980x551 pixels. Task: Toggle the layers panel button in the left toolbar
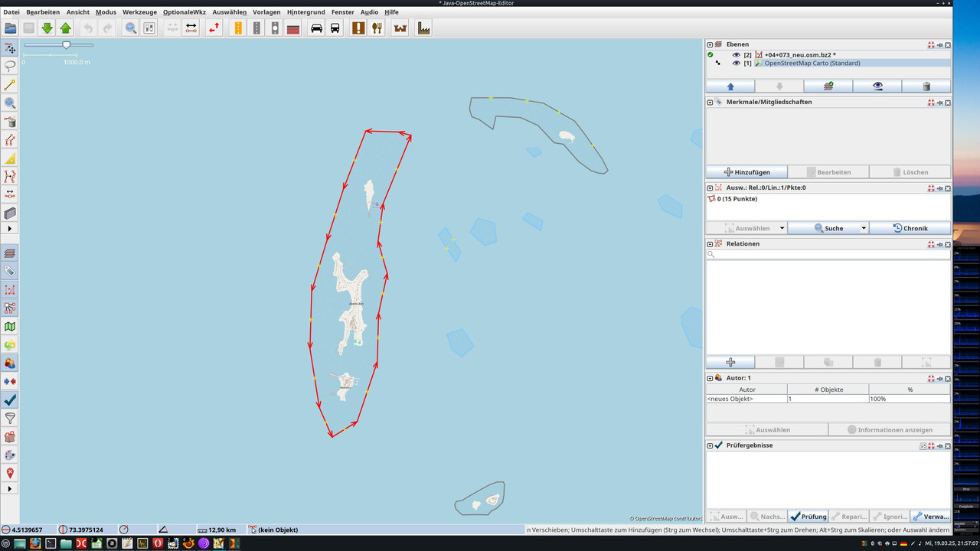coord(10,253)
